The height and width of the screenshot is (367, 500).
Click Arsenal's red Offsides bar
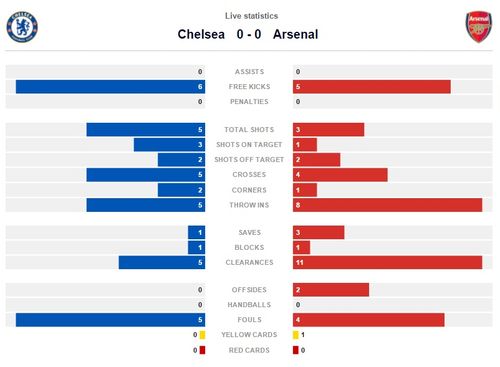point(331,290)
